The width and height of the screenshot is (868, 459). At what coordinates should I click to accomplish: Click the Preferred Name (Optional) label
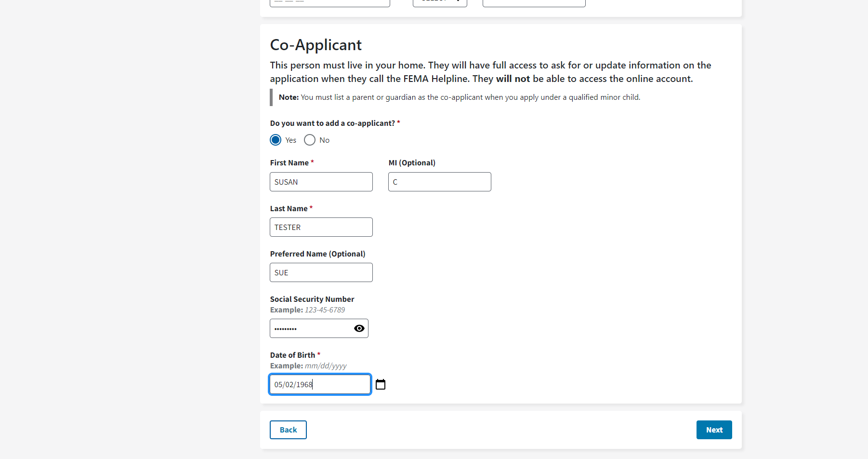(x=317, y=254)
